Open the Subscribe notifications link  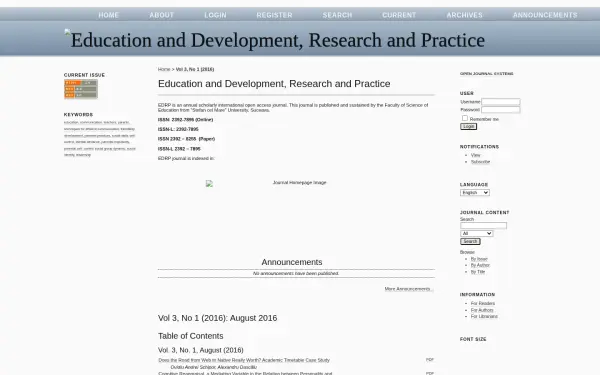pos(480,162)
